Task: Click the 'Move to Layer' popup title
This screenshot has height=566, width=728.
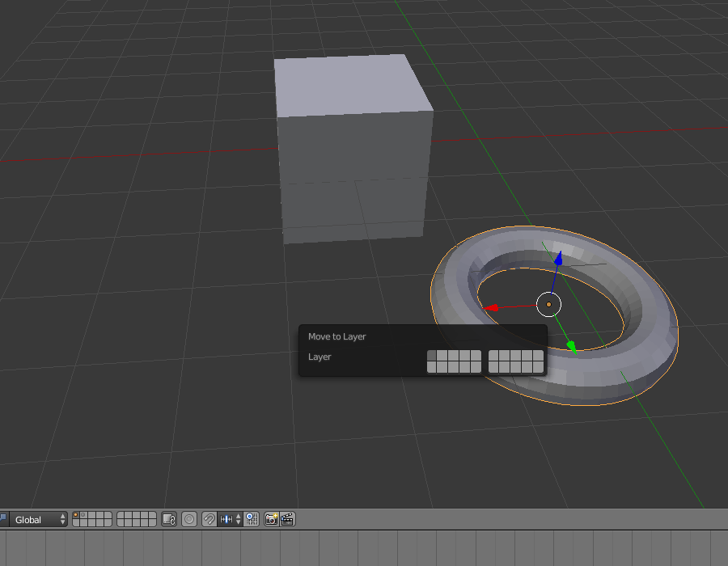Action: coord(337,336)
